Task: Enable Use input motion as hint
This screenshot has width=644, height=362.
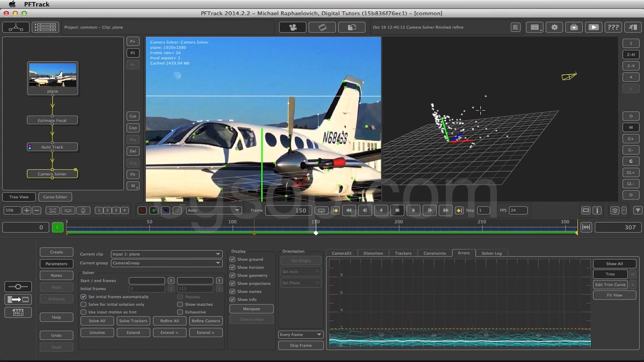Action: [84, 312]
